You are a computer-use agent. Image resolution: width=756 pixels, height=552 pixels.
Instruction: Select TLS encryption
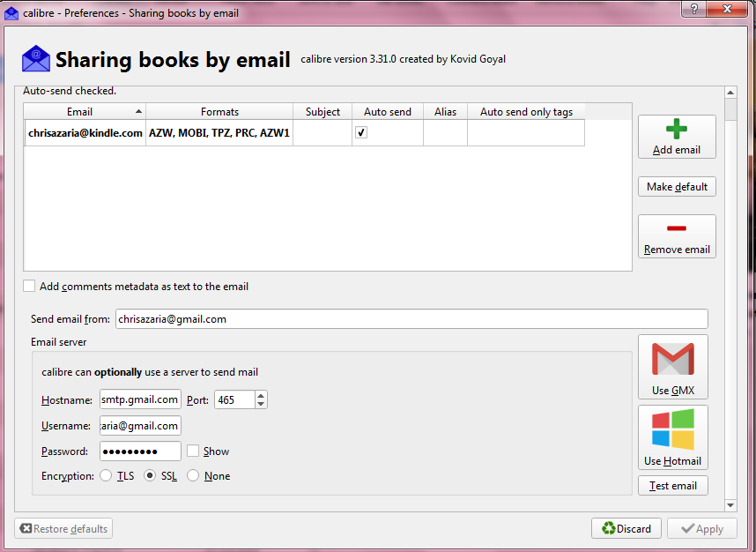click(106, 476)
